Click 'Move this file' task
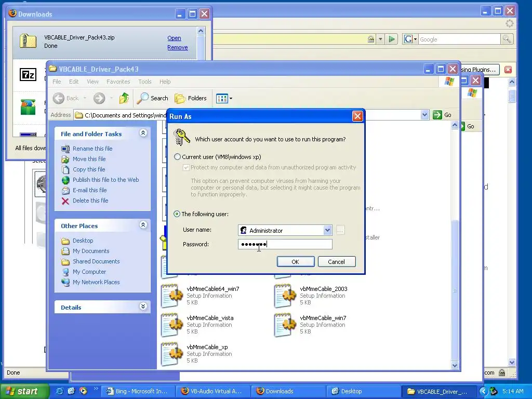This screenshot has height=399, width=532. 89,159
